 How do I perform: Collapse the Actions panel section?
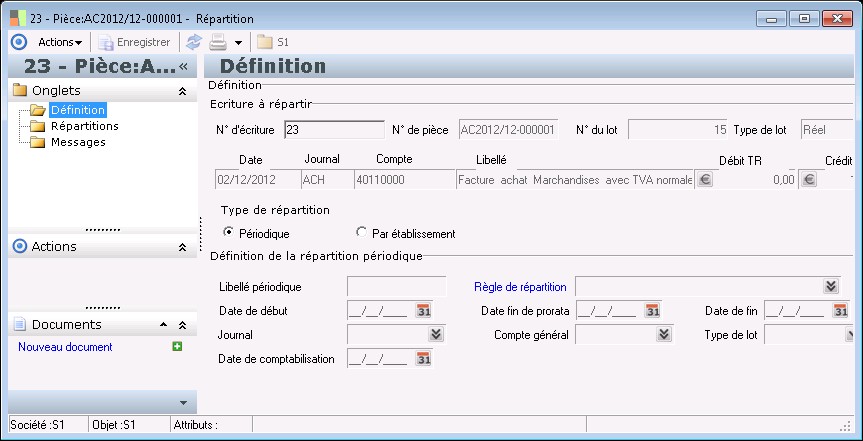183,247
